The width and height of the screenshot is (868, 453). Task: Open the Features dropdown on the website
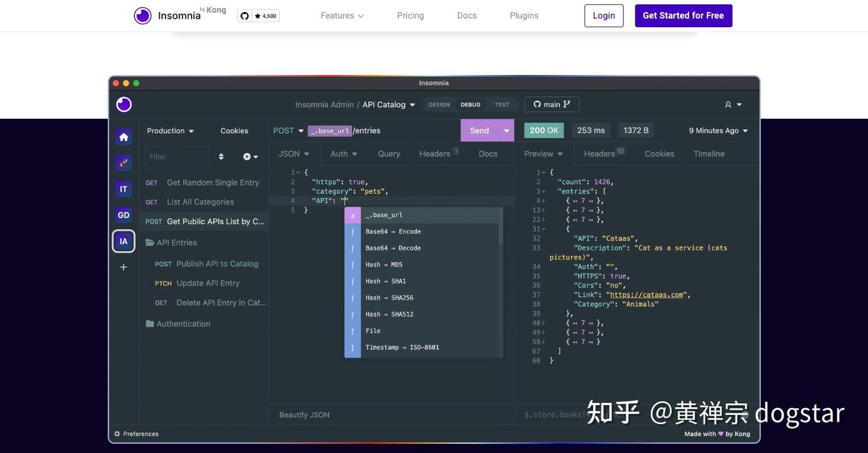[x=342, y=16]
